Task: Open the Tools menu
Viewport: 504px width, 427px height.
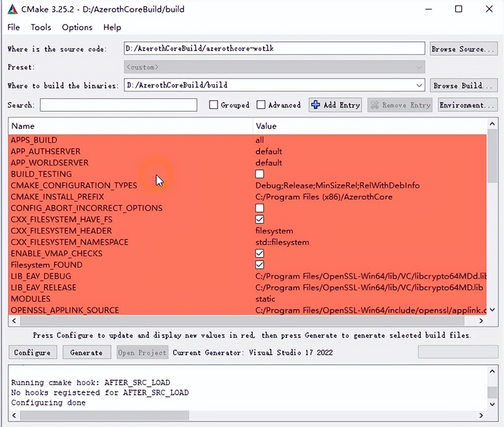Action: click(41, 27)
